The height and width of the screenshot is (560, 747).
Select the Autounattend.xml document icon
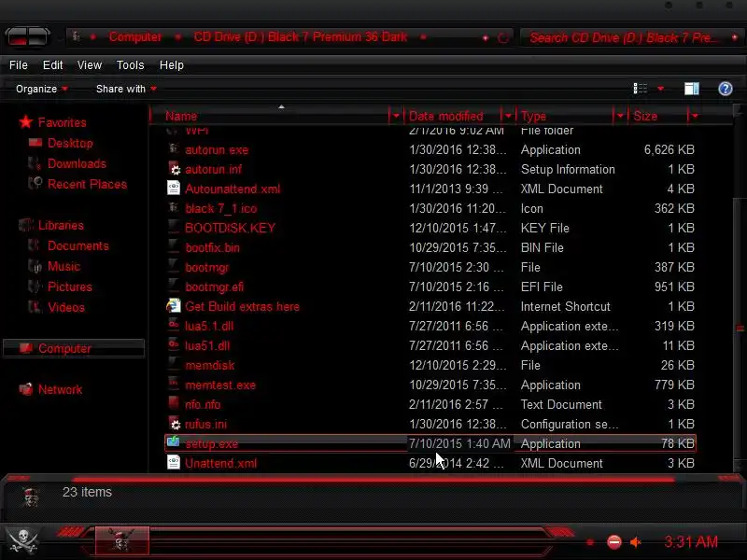point(174,189)
